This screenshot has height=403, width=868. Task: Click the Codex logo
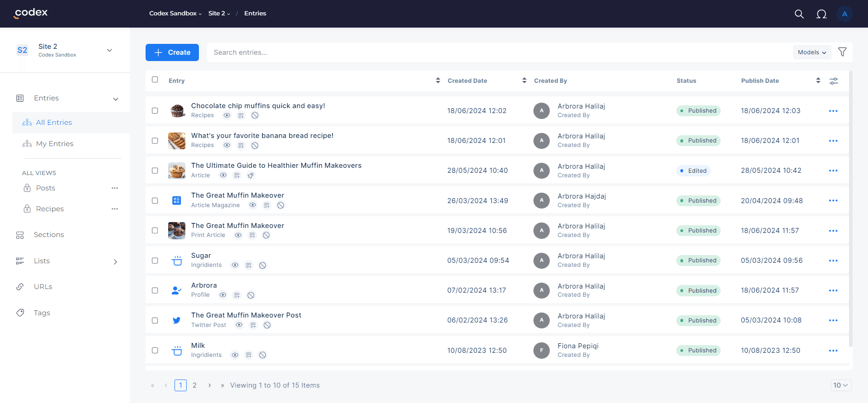(x=31, y=13)
